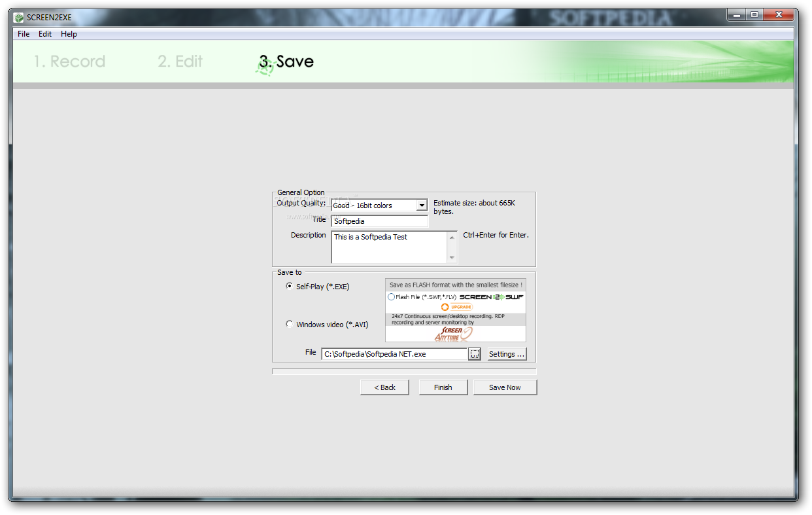Click the File path input field

[x=394, y=354]
